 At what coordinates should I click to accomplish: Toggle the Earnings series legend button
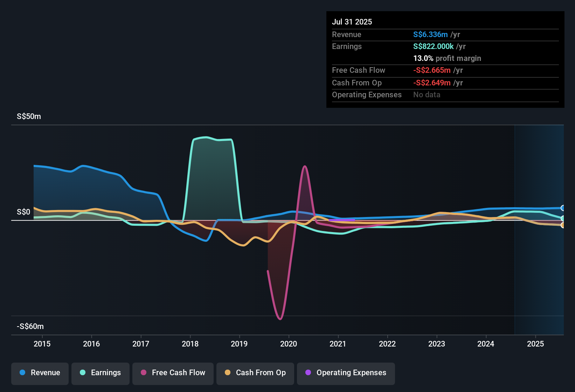pyautogui.click(x=101, y=373)
